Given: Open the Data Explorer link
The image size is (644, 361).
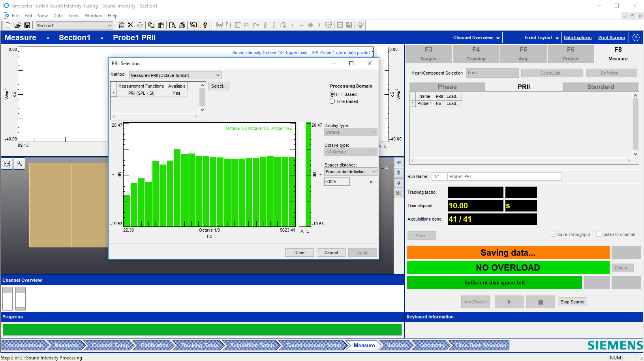Looking at the screenshot, I should 578,37.
